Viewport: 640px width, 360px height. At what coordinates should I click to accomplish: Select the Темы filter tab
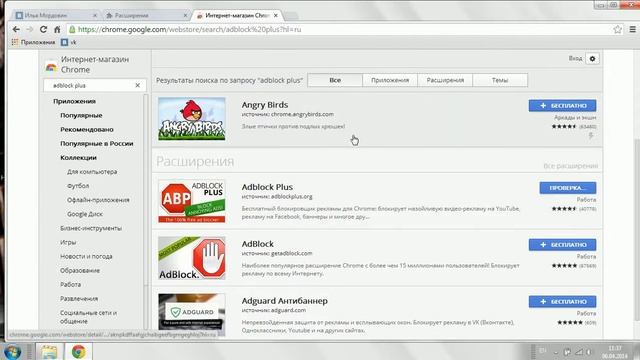[x=500, y=80]
